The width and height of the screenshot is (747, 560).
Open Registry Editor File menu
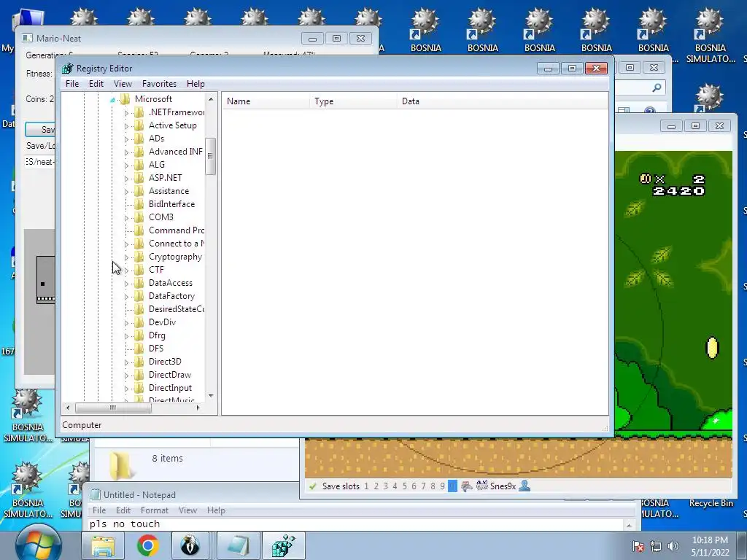coord(72,84)
